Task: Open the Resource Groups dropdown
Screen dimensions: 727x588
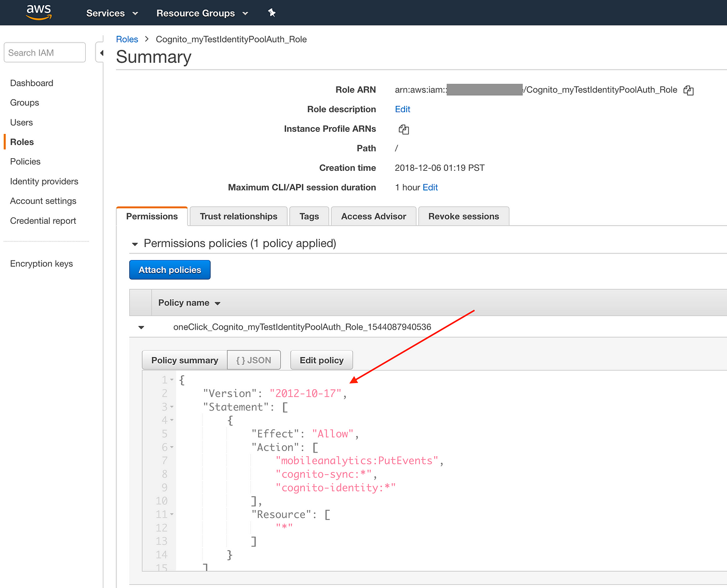Action: click(203, 13)
